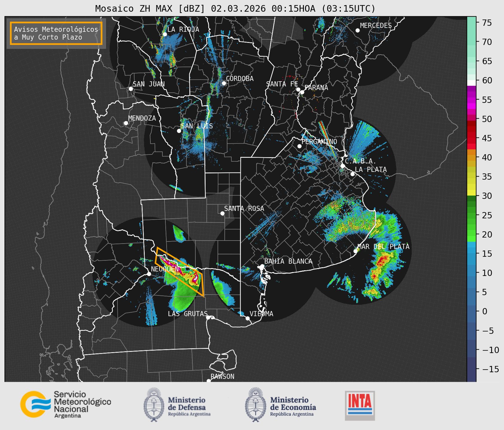Click the Servicio Meteorológico Nacional logo
Screen dimensions: 504x430
pos(66,404)
